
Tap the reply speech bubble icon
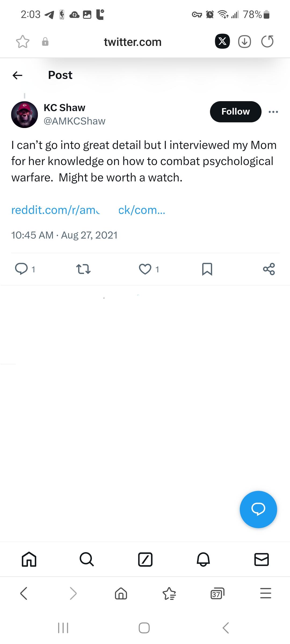click(21, 269)
